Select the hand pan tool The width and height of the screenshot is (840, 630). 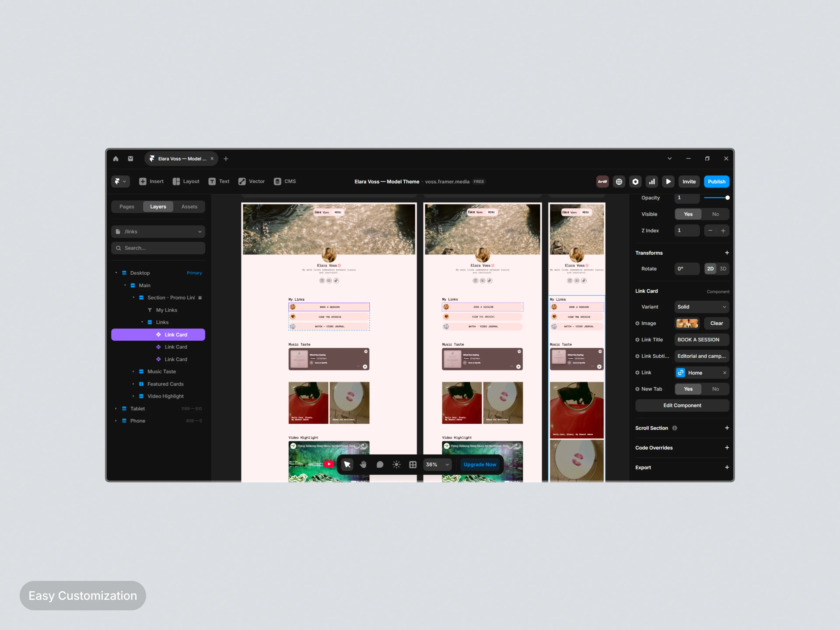[x=363, y=464]
